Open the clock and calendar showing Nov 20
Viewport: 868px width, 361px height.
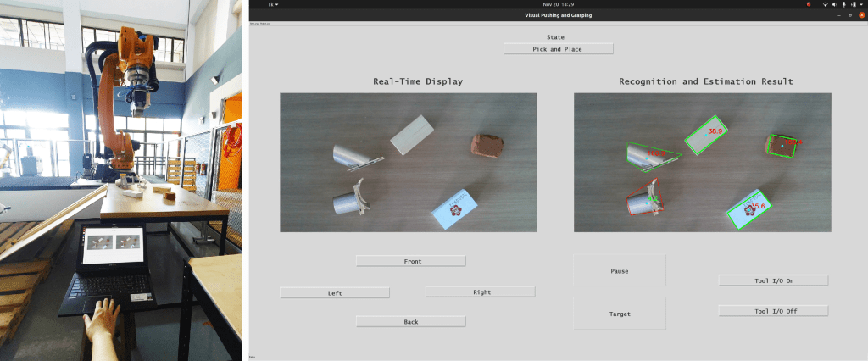[558, 4]
